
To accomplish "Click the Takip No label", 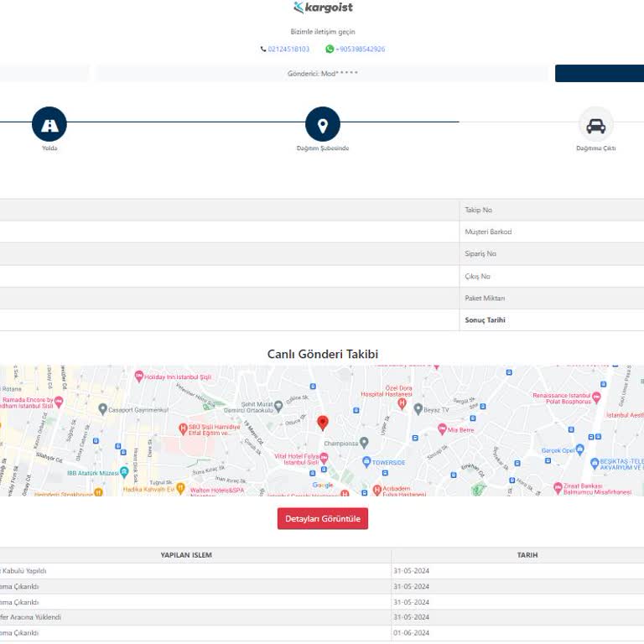I will pyautogui.click(x=478, y=210).
